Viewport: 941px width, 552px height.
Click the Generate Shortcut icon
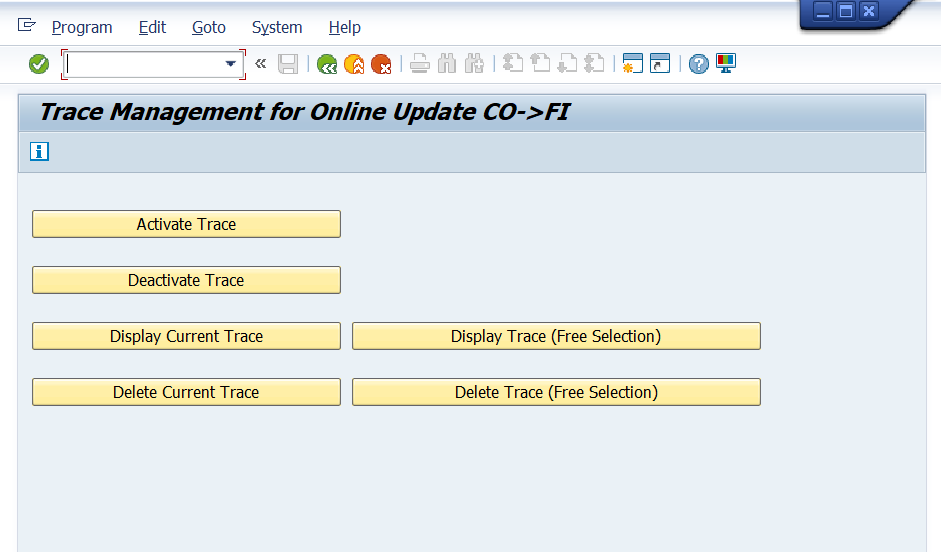[x=660, y=63]
